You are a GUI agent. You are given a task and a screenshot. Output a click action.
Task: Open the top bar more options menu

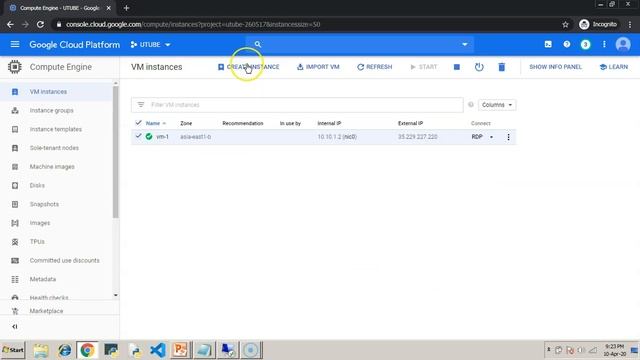click(604, 44)
